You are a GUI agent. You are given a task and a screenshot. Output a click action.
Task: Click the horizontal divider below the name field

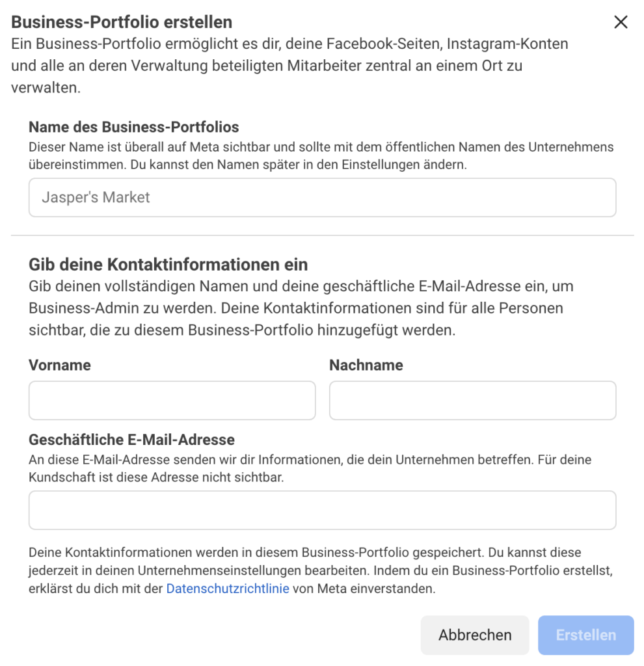(x=322, y=235)
